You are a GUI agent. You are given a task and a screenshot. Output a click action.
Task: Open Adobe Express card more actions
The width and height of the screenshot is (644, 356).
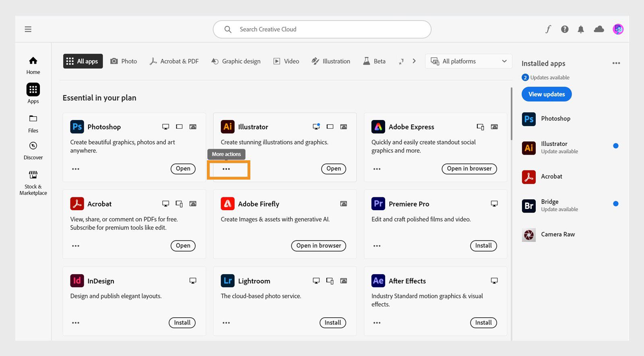click(x=377, y=169)
